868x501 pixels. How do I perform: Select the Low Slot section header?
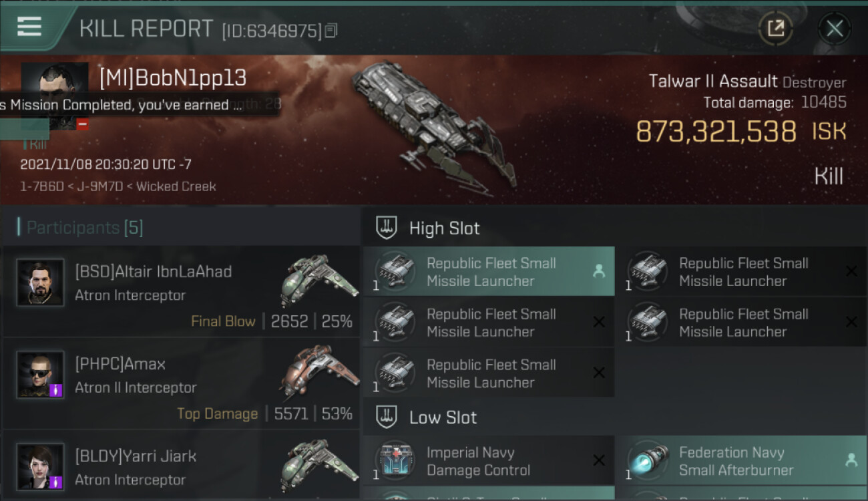443,418
